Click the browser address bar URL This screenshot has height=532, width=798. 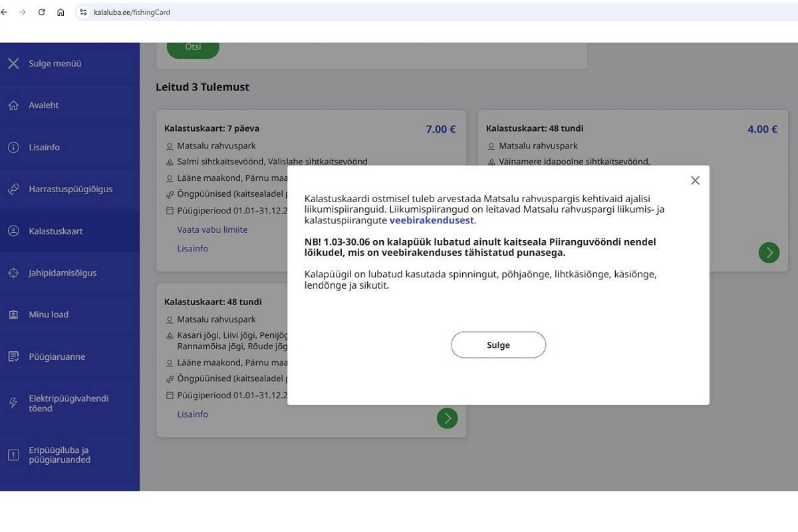[132, 12]
